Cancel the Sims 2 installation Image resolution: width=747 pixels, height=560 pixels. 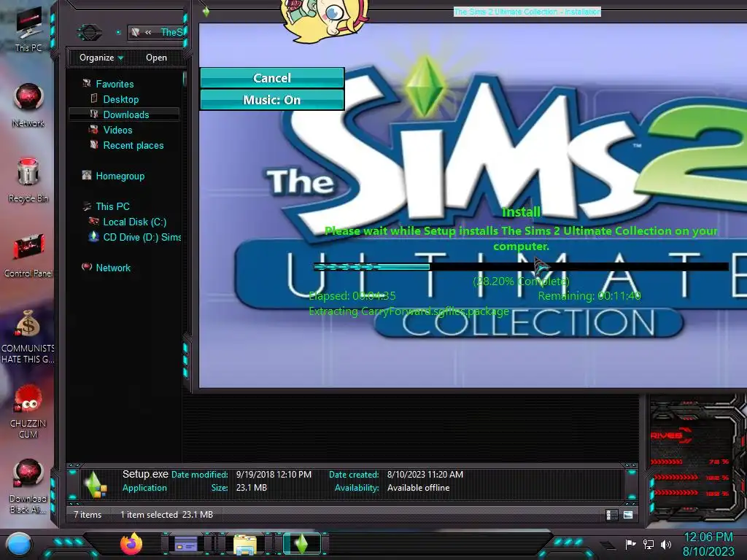[x=272, y=78]
